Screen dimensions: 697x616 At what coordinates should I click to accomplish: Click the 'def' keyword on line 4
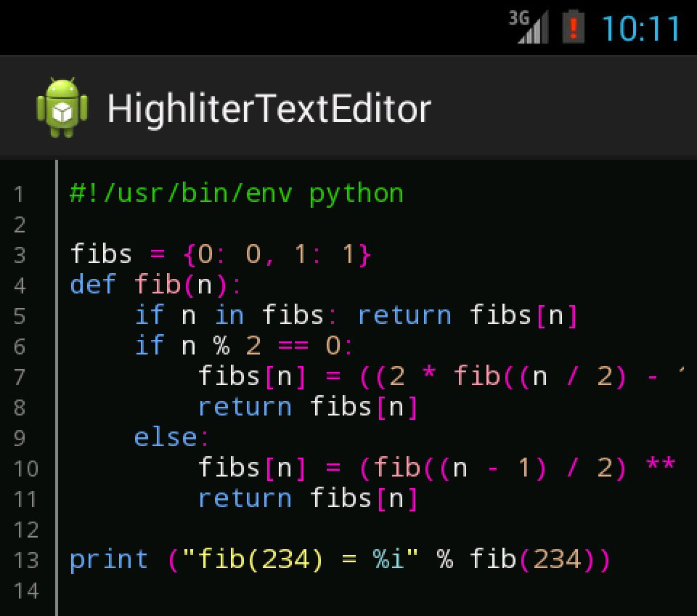click(93, 285)
